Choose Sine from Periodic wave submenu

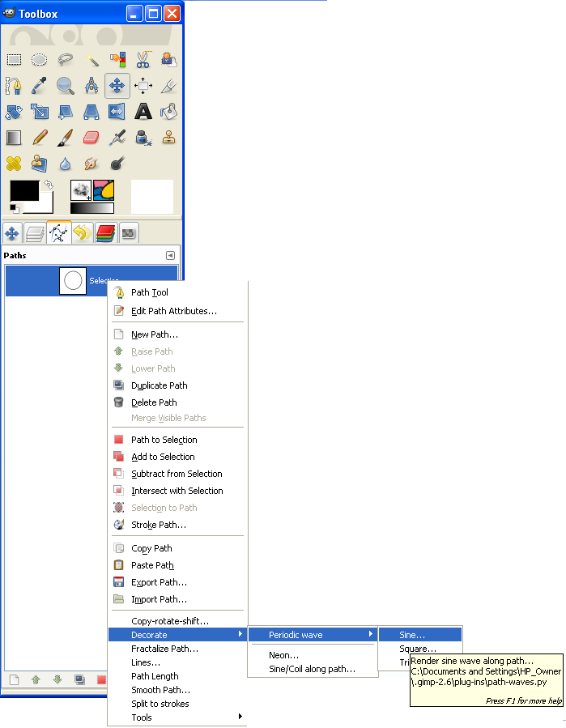[x=420, y=635]
